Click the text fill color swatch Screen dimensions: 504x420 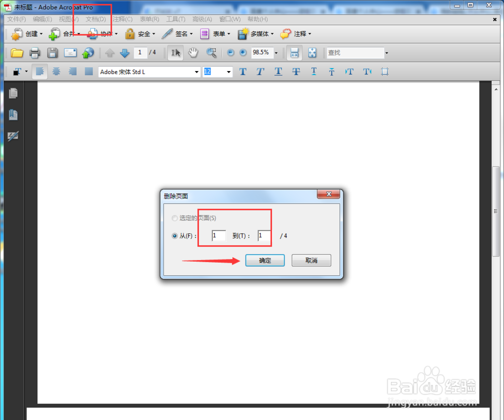tap(17, 72)
